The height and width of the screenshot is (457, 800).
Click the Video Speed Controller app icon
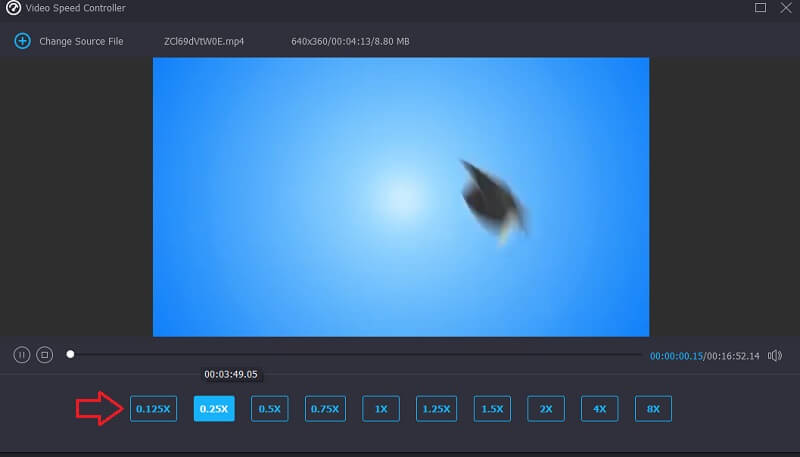[x=11, y=8]
